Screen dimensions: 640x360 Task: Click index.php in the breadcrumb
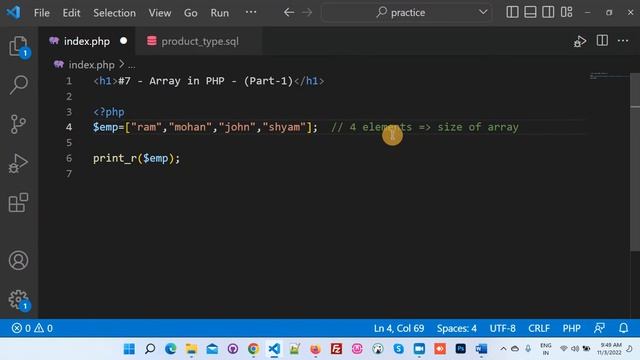coord(91,65)
